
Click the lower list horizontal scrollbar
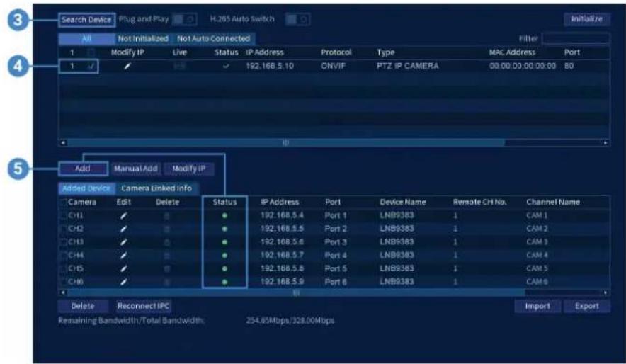[x=296, y=292]
